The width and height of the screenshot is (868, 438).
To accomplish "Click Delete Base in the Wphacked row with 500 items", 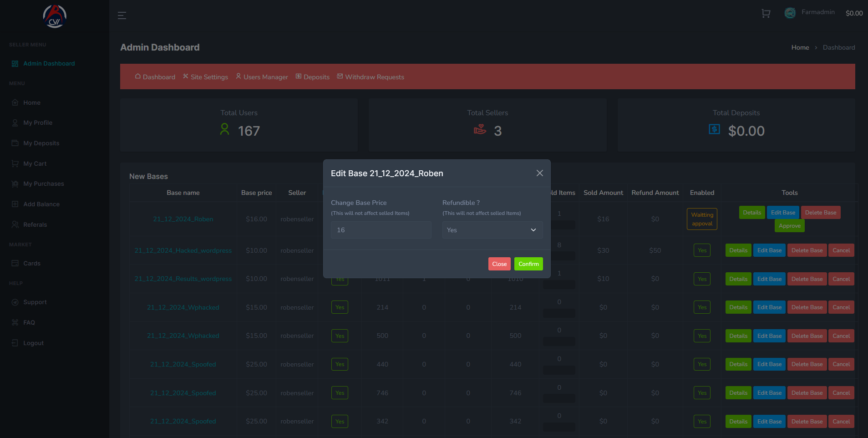I will pos(807,336).
